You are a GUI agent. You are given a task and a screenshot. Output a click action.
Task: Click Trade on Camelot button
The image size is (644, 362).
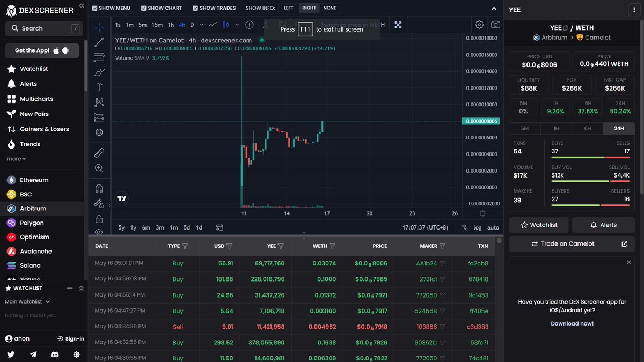pos(562,243)
